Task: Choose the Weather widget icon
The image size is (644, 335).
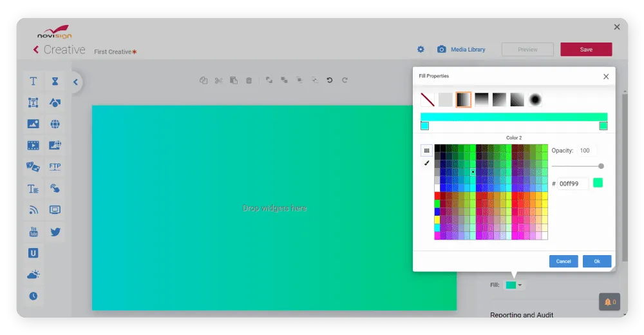Action: (33, 274)
